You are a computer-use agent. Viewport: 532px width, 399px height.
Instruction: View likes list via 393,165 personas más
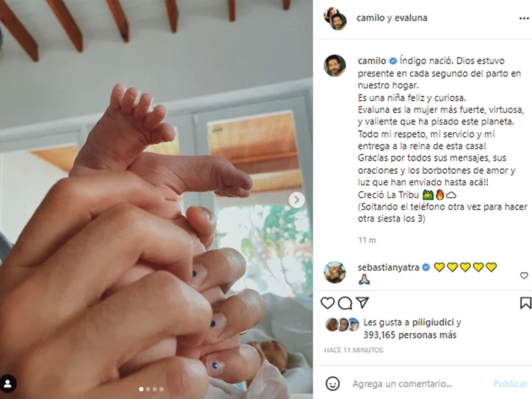[410, 335]
